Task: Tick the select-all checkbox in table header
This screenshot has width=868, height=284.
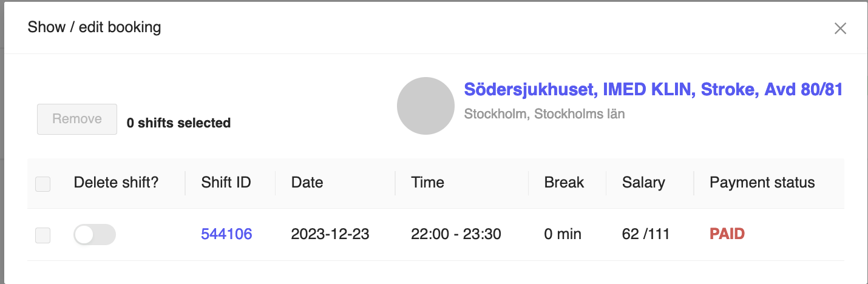Action: point(43,184)
